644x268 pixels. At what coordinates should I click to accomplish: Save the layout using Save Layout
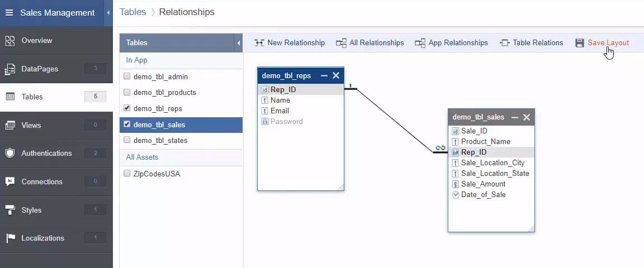tap(602, 43)
